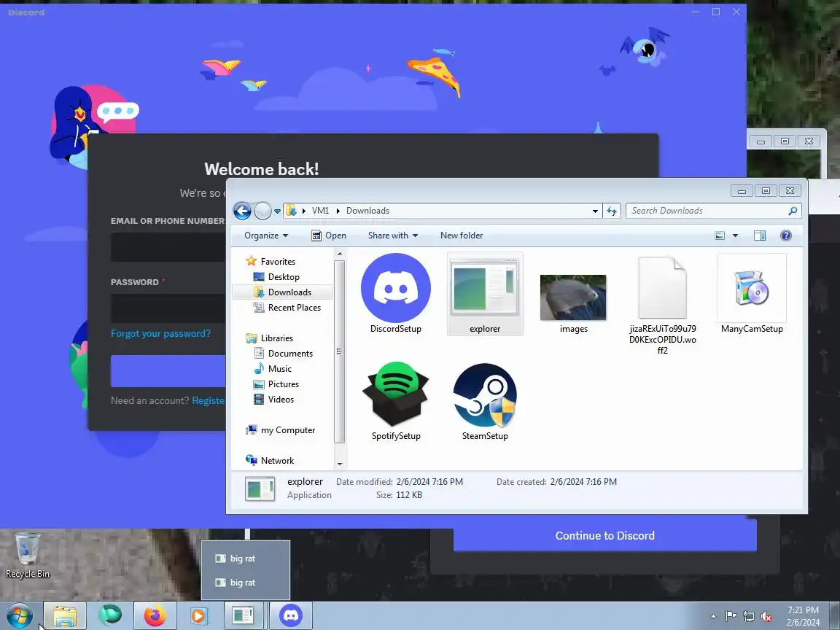Open the SteamSetup installer icon
The image size is (840, 630).
tap(485, 395)
